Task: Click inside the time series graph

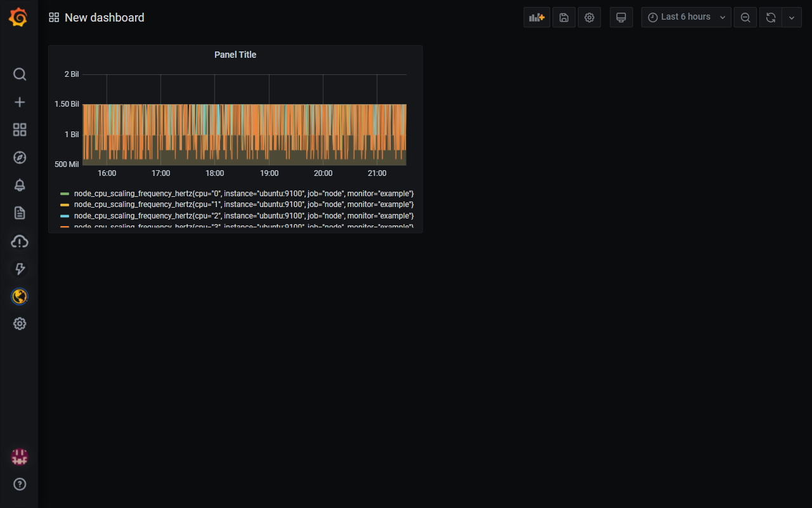Action: [244, 127]
